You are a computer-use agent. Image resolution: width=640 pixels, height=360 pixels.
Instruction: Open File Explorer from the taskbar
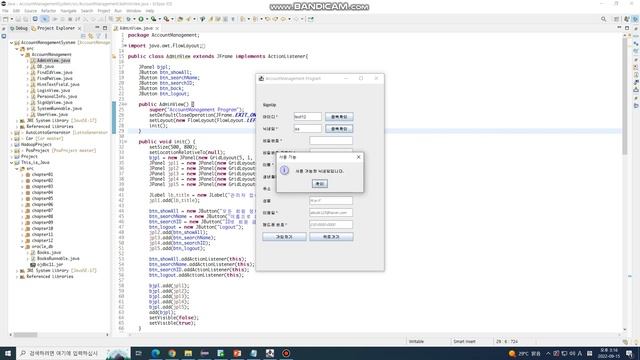188,353
